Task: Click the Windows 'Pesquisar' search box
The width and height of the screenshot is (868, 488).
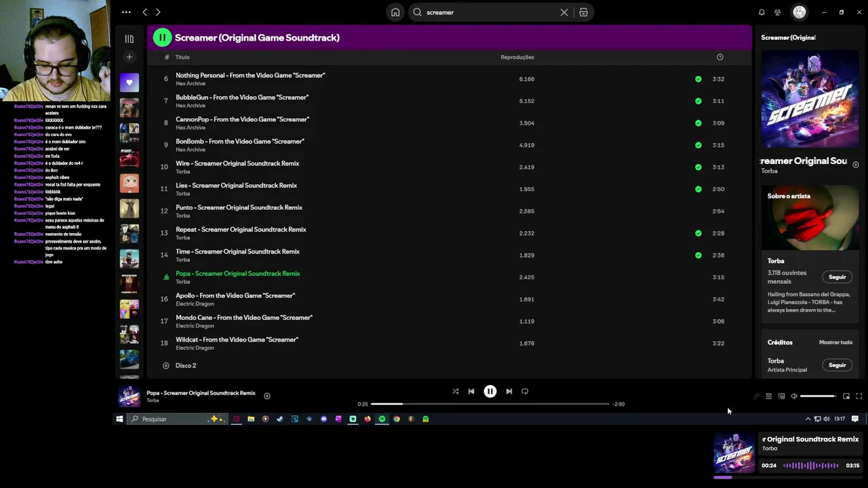Action: [176, 419]
